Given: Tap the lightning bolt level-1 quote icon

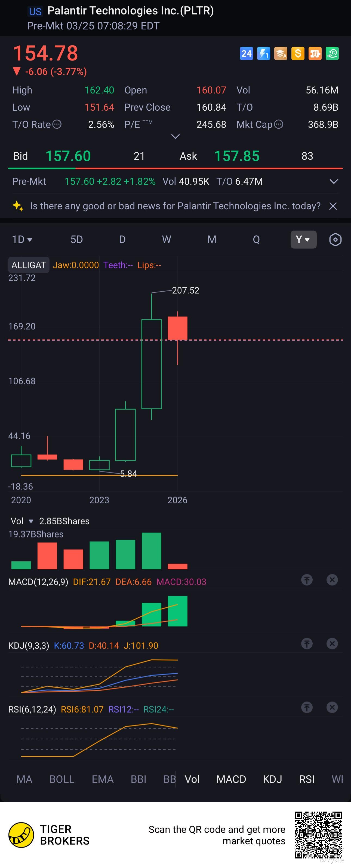Looking at the screenshot, I should (x=263, y=54).
